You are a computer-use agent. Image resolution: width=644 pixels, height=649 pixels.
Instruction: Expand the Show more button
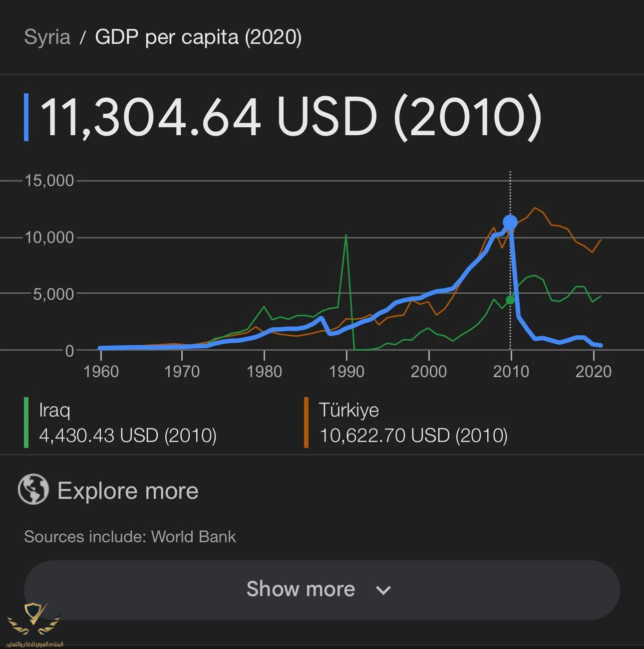coord(322,590)
